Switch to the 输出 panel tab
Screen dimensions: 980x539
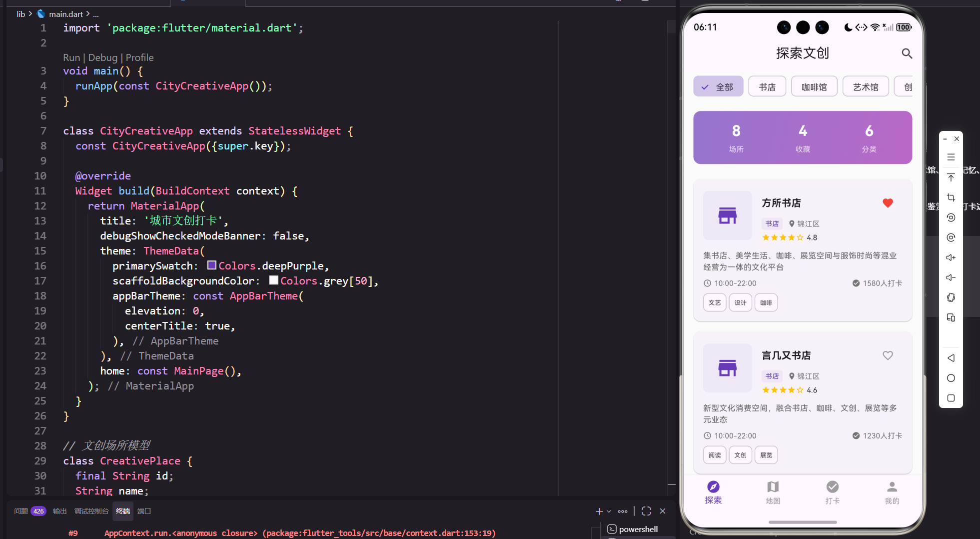pos(60,511)
